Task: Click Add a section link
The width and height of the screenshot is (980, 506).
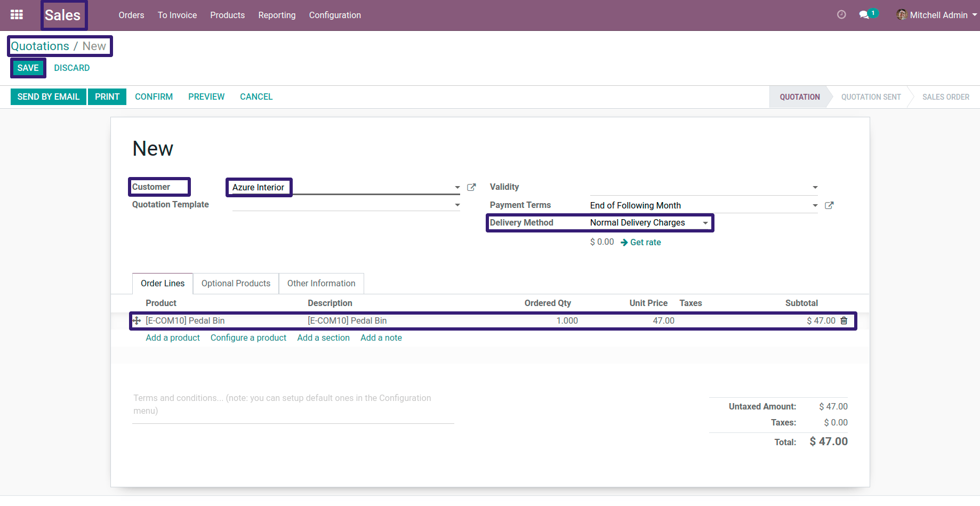Action: tap(323, 338)
